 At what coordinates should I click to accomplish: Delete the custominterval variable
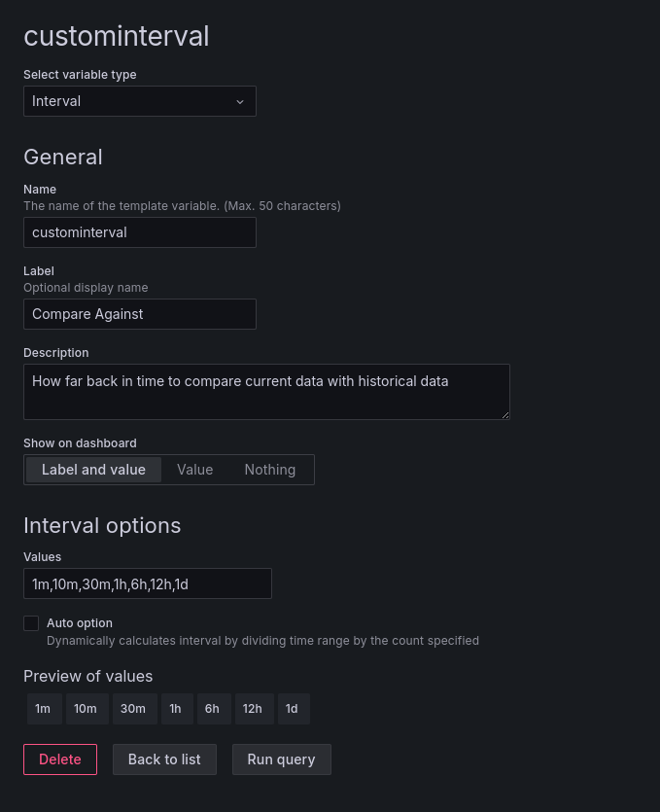point(59,759)
